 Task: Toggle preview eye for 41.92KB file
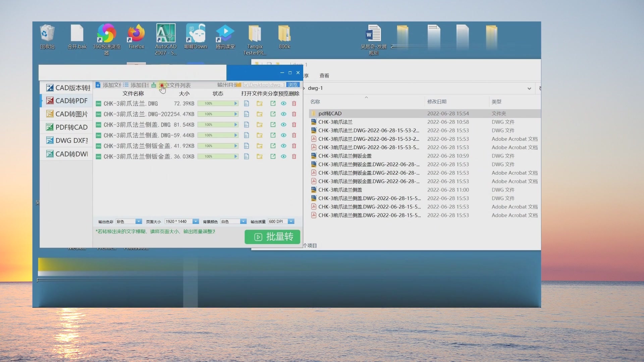click(283, 146)
